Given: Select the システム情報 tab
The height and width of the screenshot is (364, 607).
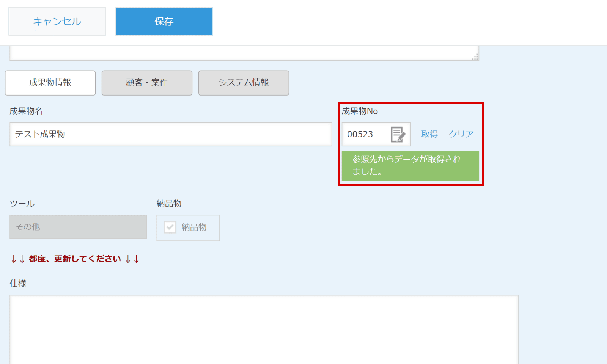Looking at the screenshot, I should (244, 83).
